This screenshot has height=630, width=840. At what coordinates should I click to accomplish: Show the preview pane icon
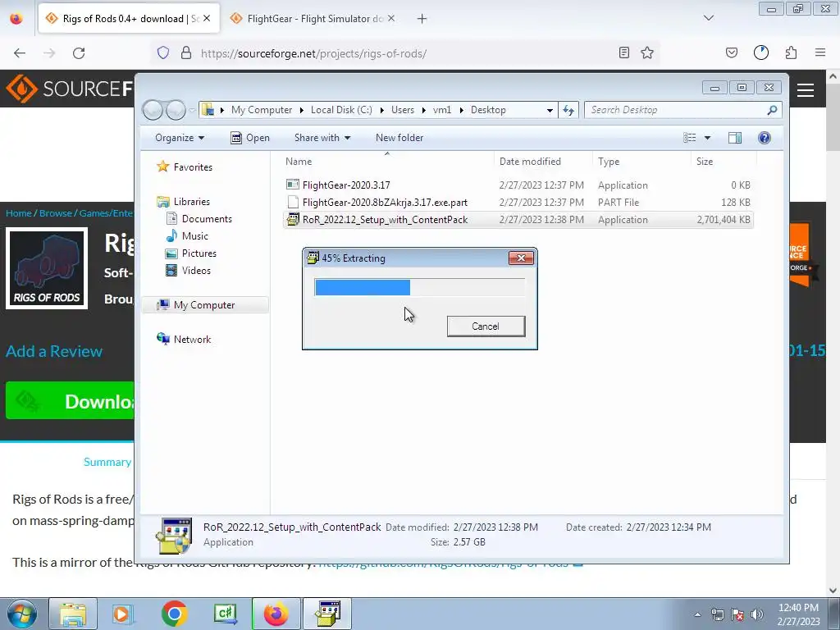pos(735,138)
